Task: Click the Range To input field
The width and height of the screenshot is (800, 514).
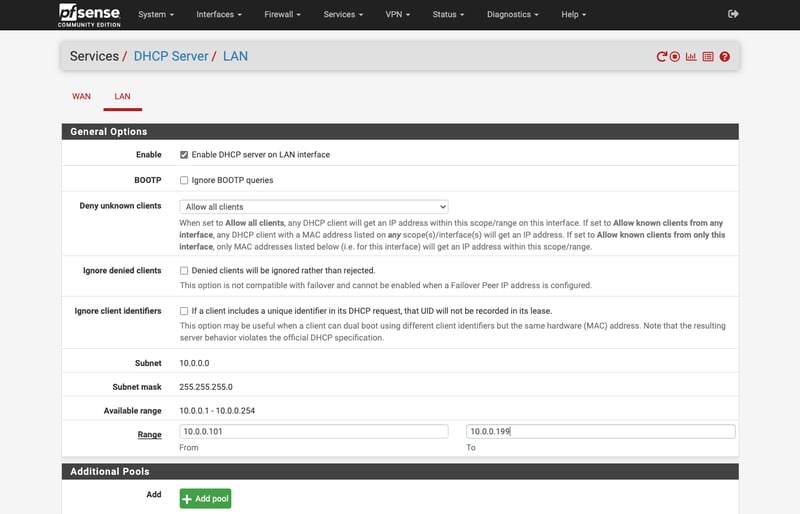Action: [x=600, y=432]
